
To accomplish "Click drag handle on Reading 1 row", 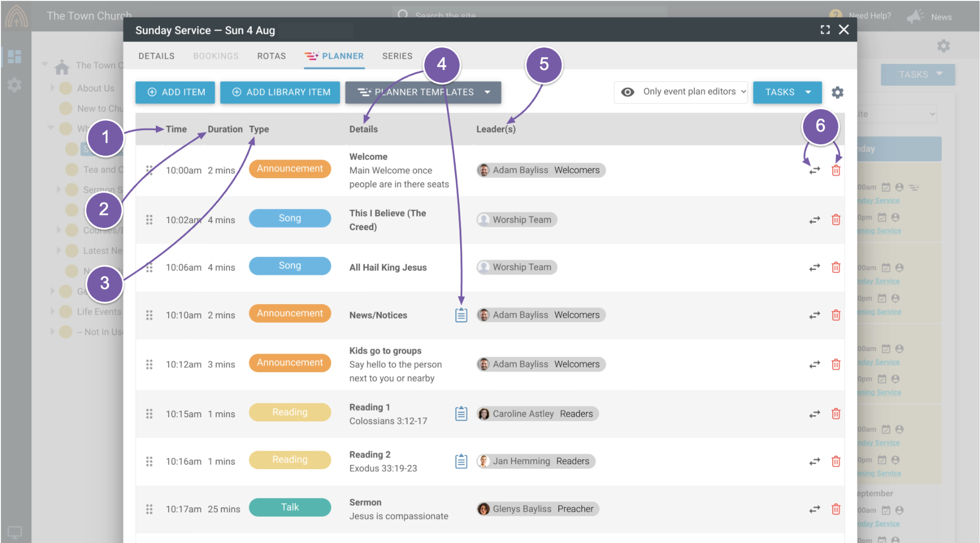I will point(149,414).
